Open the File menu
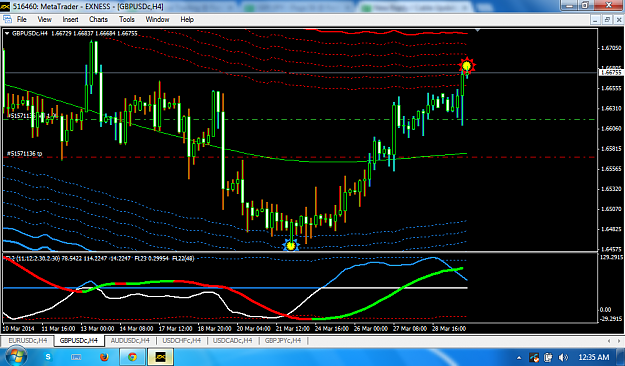625x366 pixels. (x=22, y=19)
